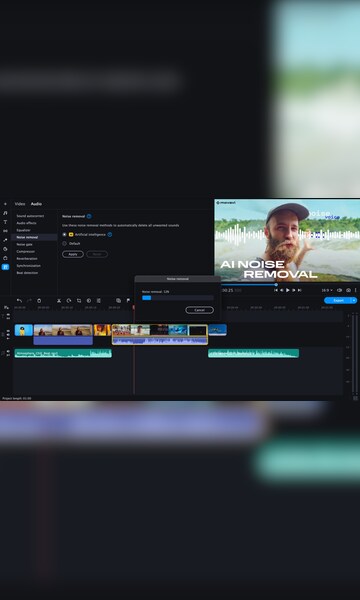Click the Rotate icon in timeline toolbar
Viewport: 360px width, 600px height.
[x=69, y=301]
